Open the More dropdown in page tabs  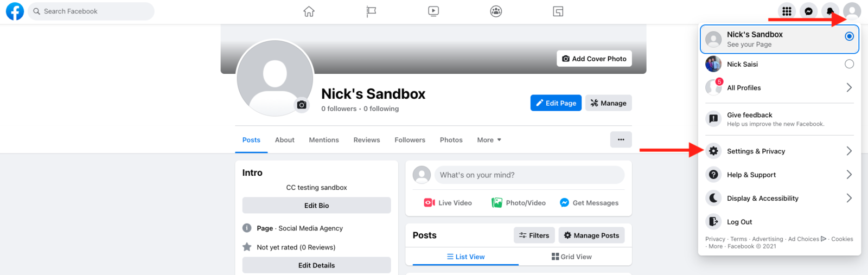[x=489, y=140]
